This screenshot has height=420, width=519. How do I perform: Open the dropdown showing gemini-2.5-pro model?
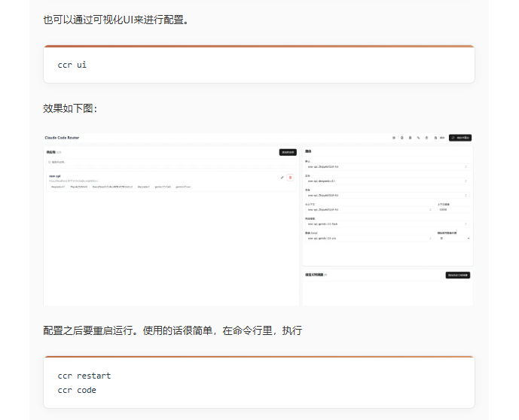pyautogui.click(x=369, y=239)
